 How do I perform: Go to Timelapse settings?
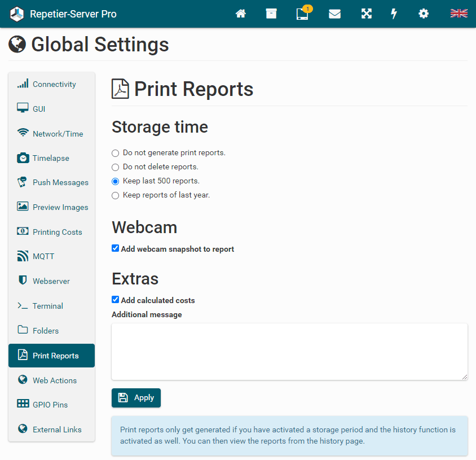(x=52, y=158)
